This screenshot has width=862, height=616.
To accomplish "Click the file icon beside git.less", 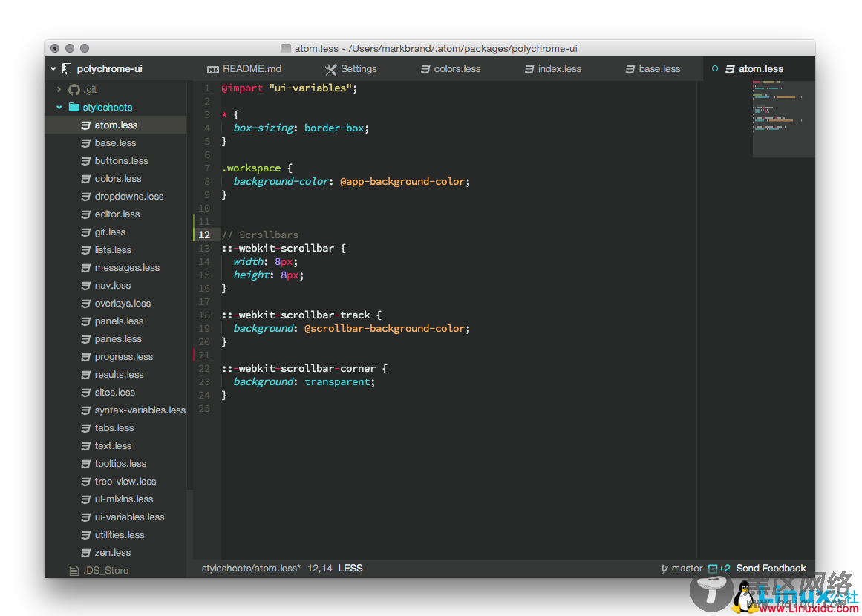I will pyautogui.click(x=86, y=232).
